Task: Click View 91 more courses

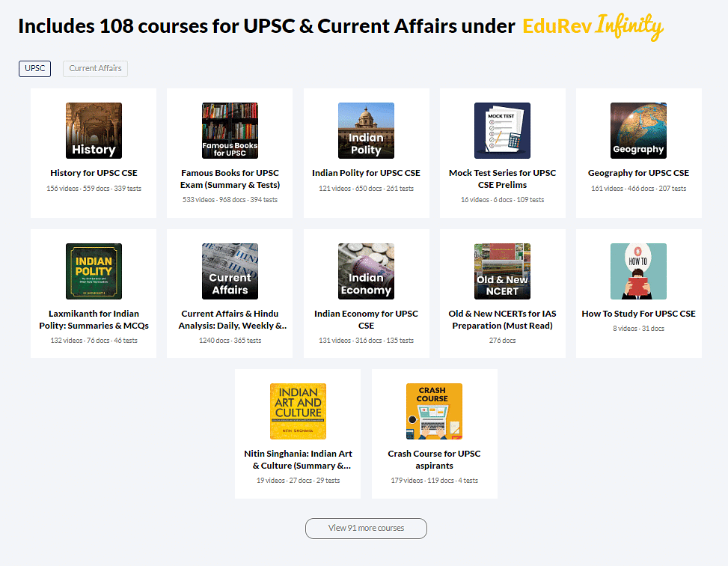Action: 366,528
